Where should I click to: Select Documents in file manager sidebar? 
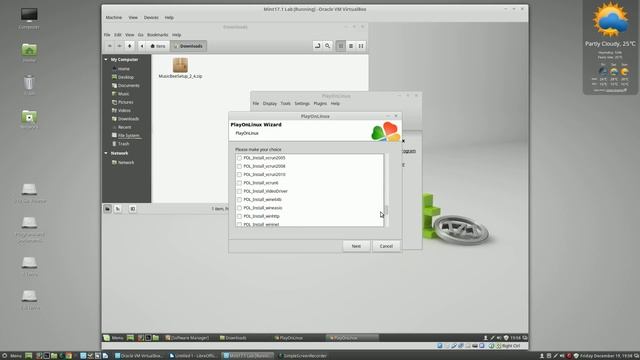128,86
